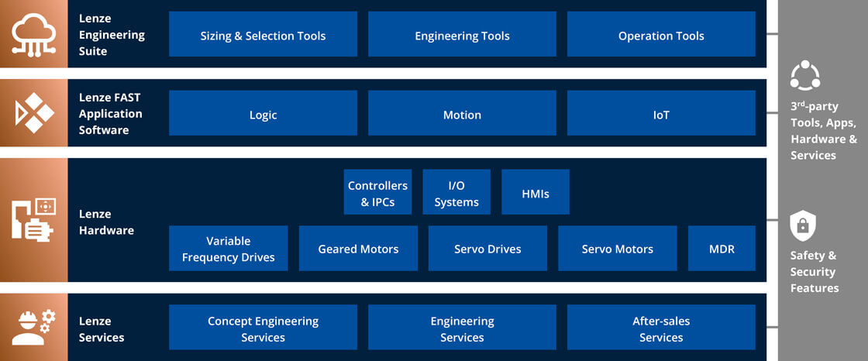This screenshot has width=868, height=361.
Task: Click the Lenze Engineering Suite label
Action: (x=112, y=35)
